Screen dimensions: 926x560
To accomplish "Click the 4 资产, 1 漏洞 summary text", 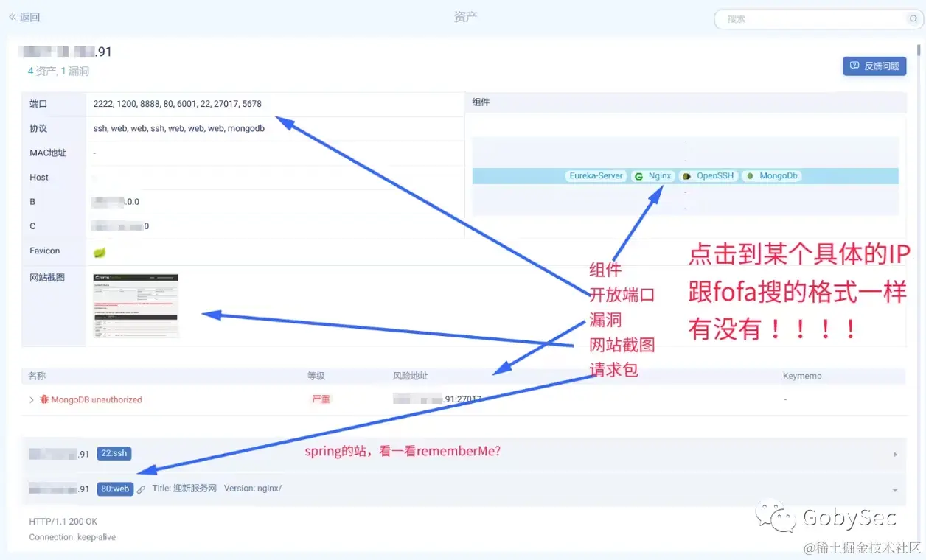I will coord(58,71).
